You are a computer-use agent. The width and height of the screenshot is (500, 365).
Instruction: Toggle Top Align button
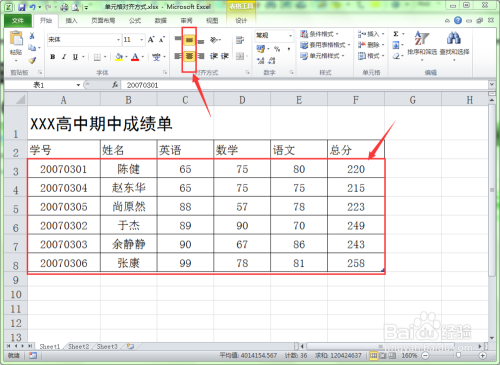(178, 40)
